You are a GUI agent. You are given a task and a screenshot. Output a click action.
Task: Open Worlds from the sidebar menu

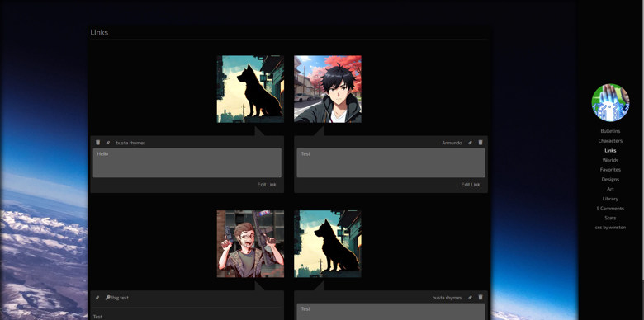click(610, 160)
